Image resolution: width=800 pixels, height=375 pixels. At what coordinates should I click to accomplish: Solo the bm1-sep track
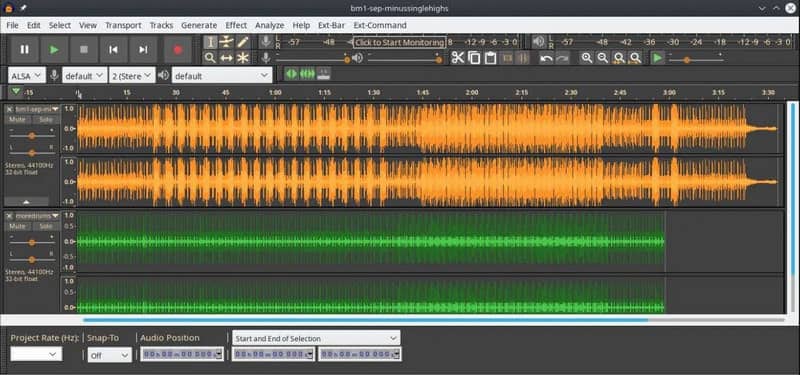tap(46, 119)
